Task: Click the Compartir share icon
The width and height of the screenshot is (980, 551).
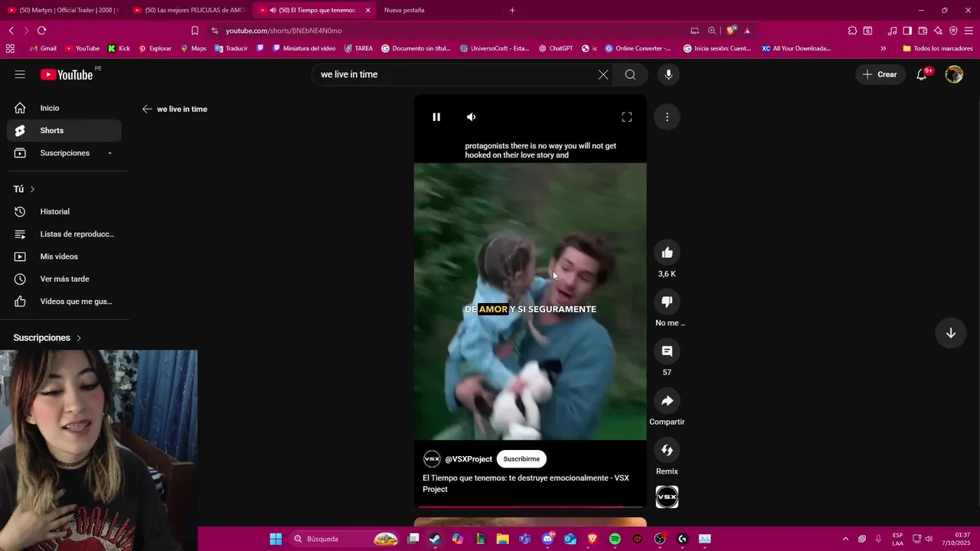Action: click(x=667, y=401)
